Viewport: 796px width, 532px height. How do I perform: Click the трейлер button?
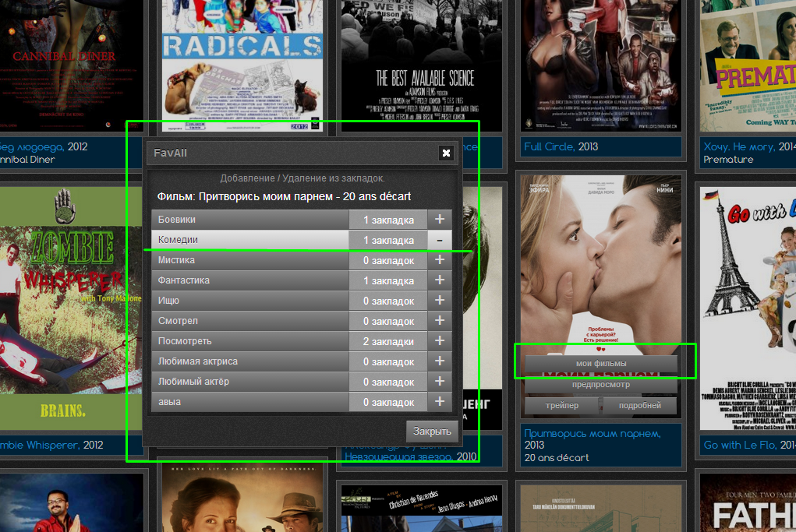click(562, 406)
